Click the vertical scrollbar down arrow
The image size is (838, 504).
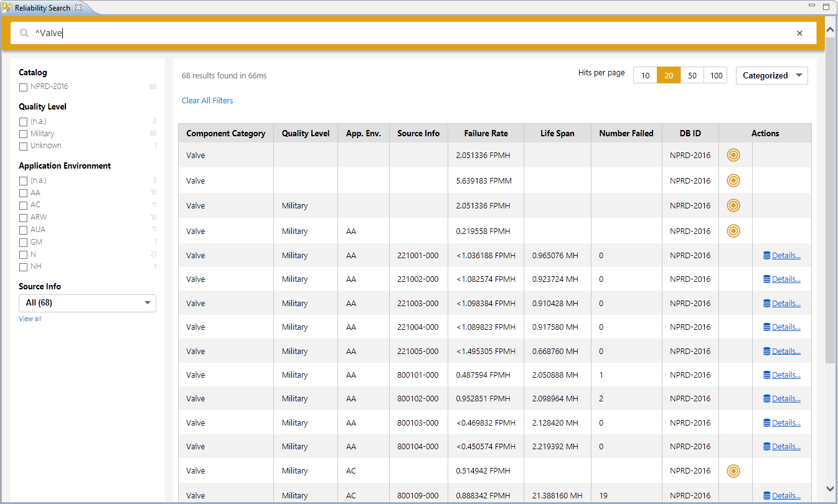[x=830, y=488]
